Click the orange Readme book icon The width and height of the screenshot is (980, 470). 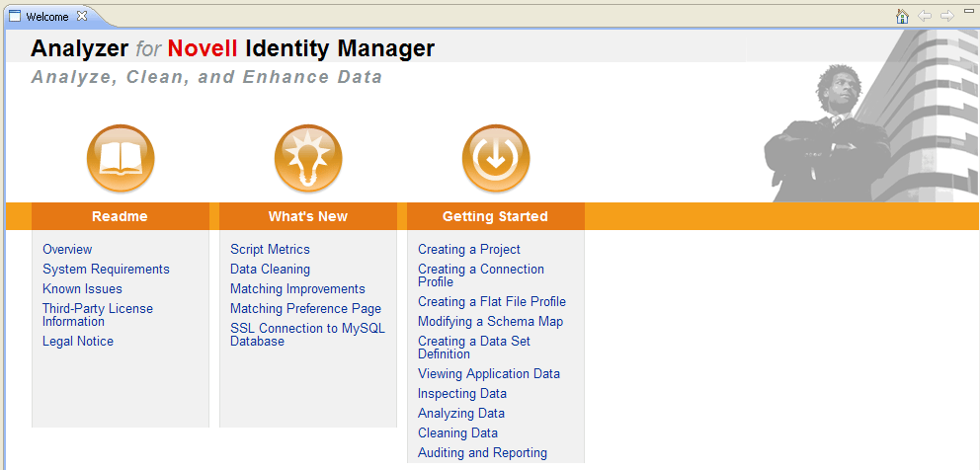pyautogui.click(x=121, y=159)
